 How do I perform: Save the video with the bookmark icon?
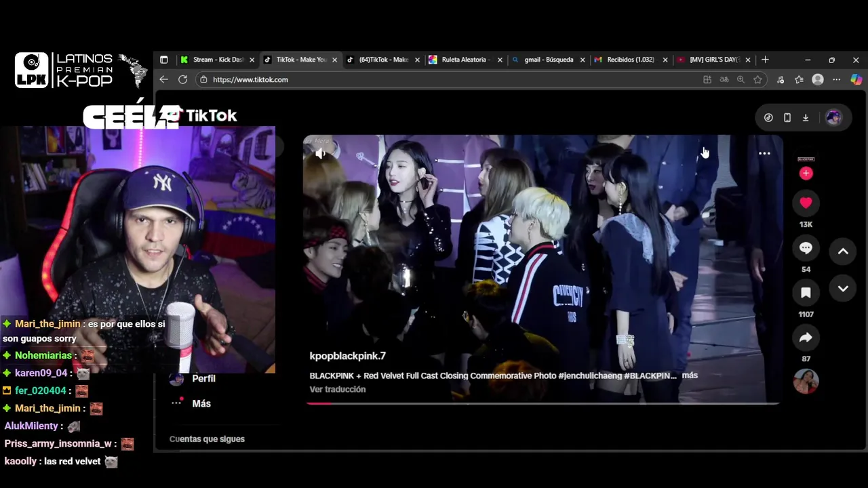pyautogui.click(x=806, y=293)
